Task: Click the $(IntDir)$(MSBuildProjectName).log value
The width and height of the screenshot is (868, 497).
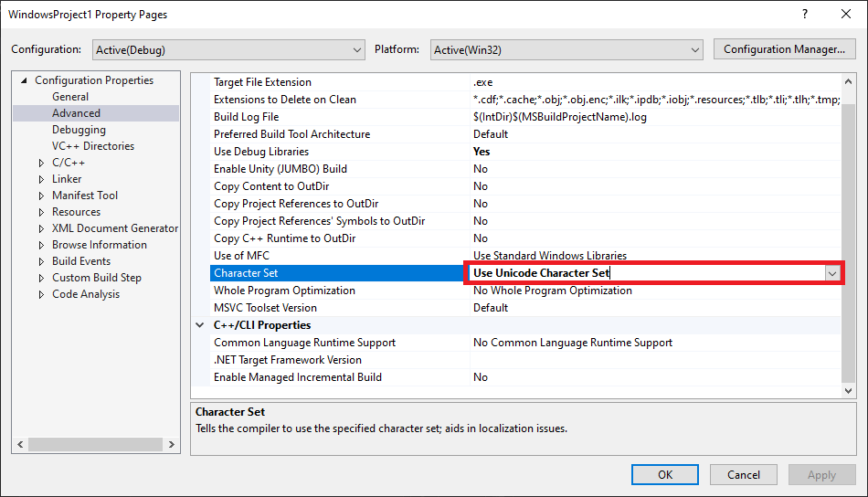Action: 560,117
